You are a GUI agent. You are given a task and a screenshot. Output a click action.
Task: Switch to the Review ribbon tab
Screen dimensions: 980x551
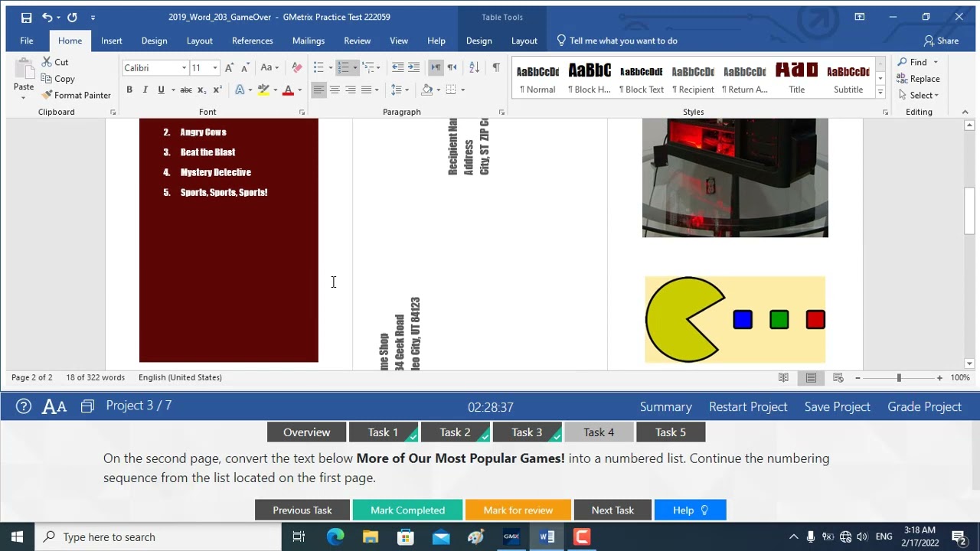click(358, 41)
